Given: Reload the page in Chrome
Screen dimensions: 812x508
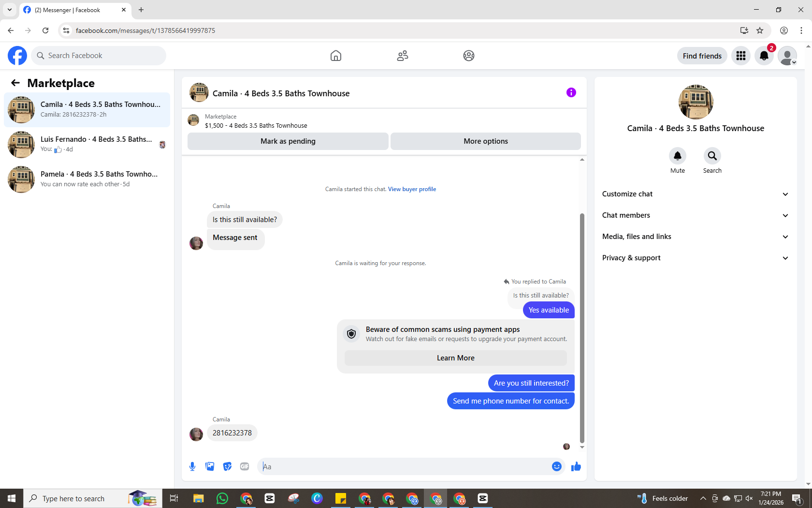Looking at the screenshot, I should coord(45,30).
